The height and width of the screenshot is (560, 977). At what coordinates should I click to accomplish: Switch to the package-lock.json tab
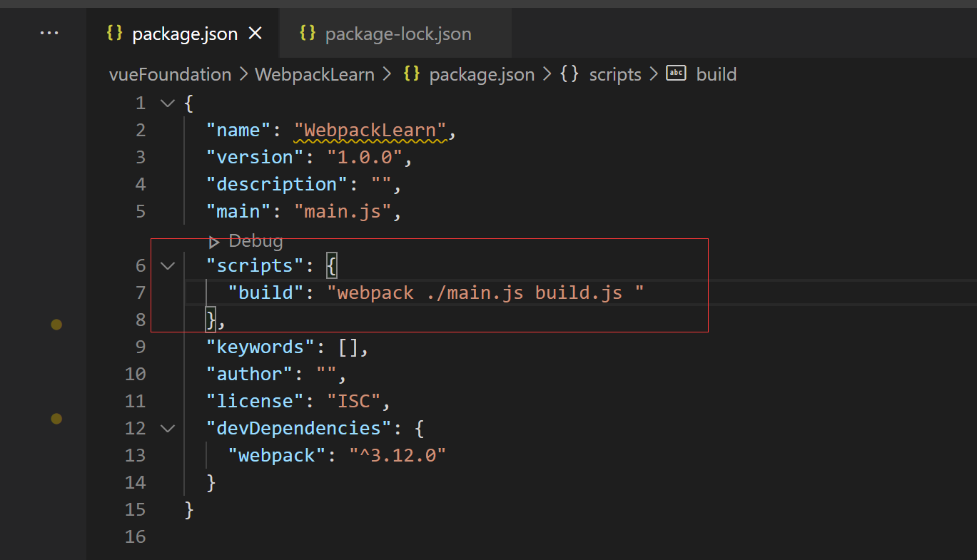point(398,34)
